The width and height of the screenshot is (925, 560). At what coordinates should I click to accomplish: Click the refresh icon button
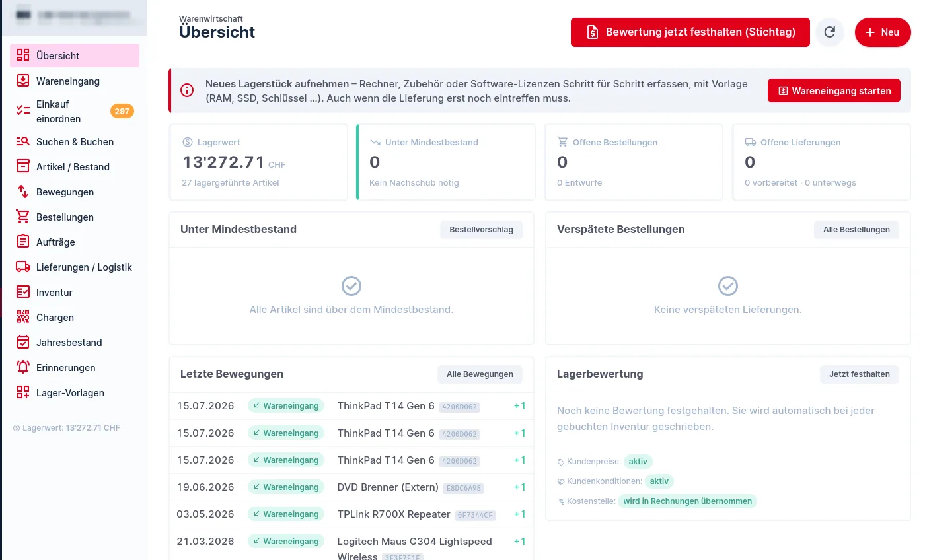[x=830, y=32]
